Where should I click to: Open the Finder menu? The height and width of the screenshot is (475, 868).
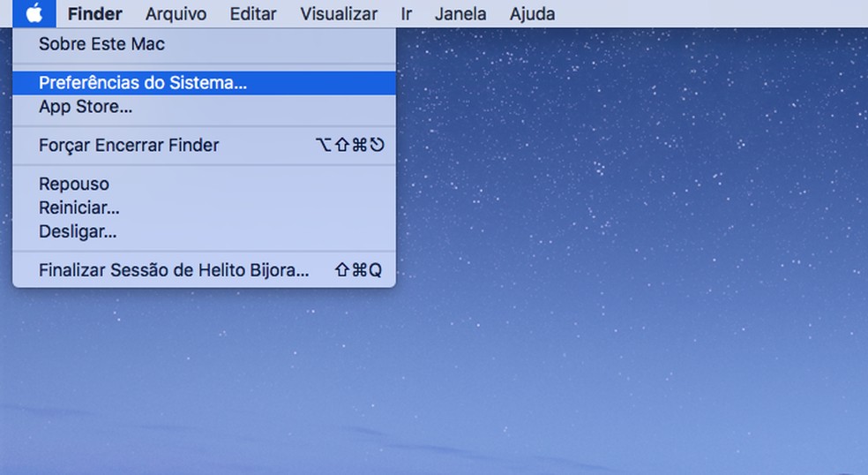(x=94, y=14)
